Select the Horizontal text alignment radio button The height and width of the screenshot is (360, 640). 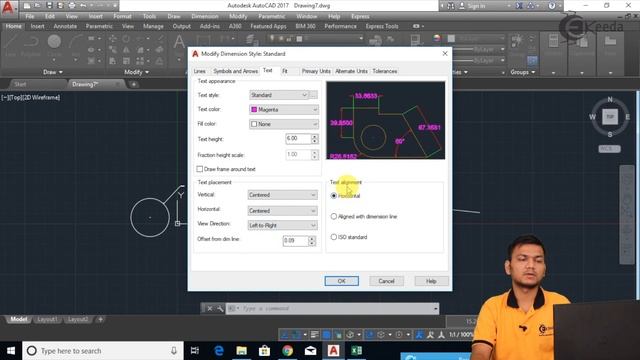(334, 196)
